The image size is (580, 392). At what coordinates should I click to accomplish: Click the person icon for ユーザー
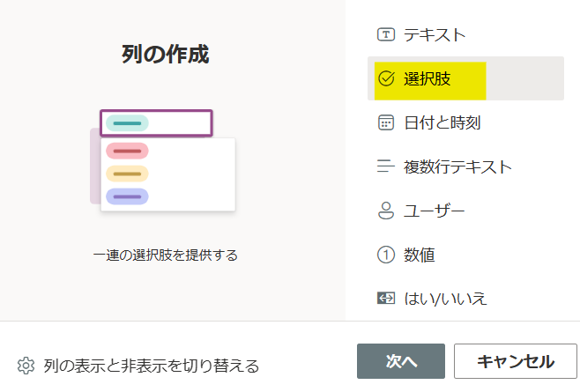(384, 211)
